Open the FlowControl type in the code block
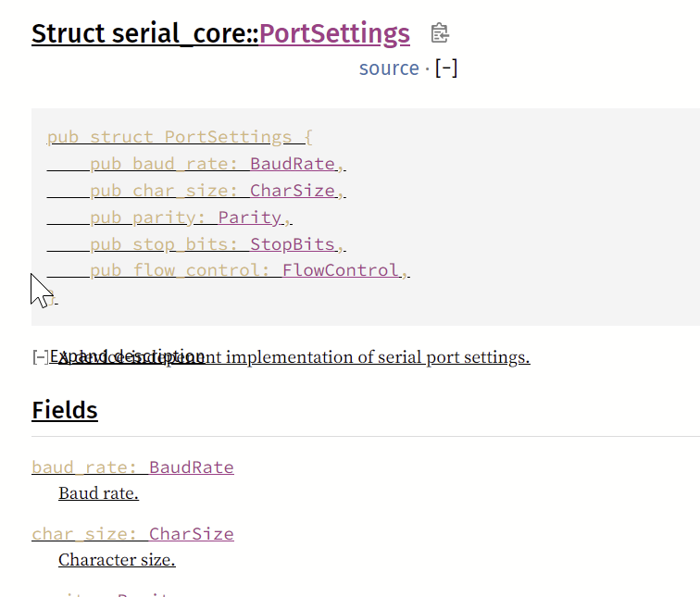Viewport: 700px width, 597px height. tap(341, 271)
